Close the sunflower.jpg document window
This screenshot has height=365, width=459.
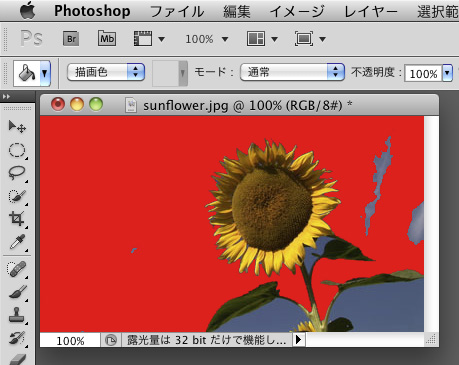click(x=58, y=105)
